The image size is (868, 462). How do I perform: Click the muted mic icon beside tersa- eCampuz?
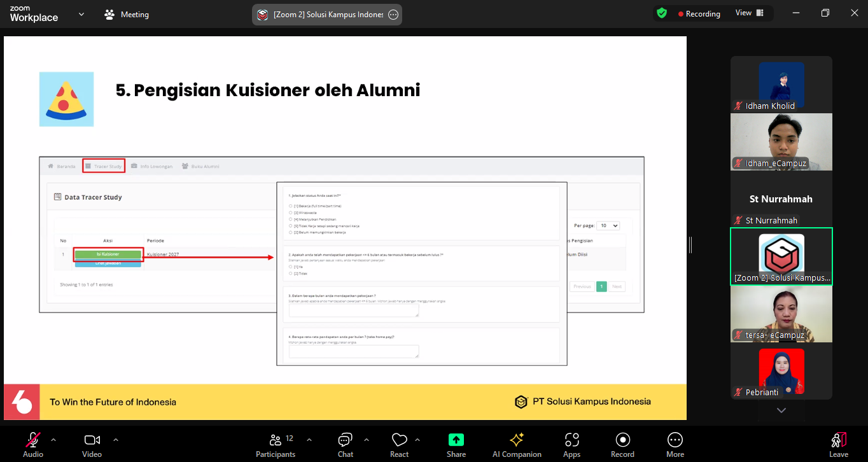coord(738,335)
